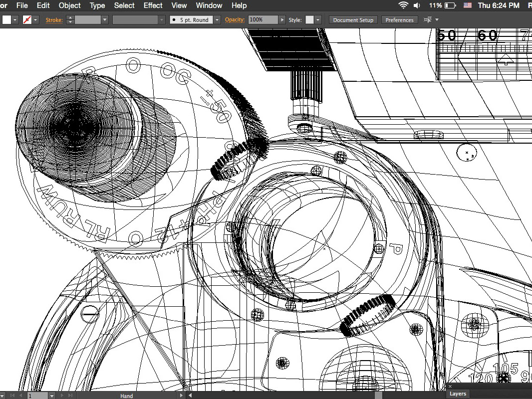The height and width of the screenshot is (399, 532).
Task: Click the horizontal scrollbar thumb
Action: tap(379, 396)
